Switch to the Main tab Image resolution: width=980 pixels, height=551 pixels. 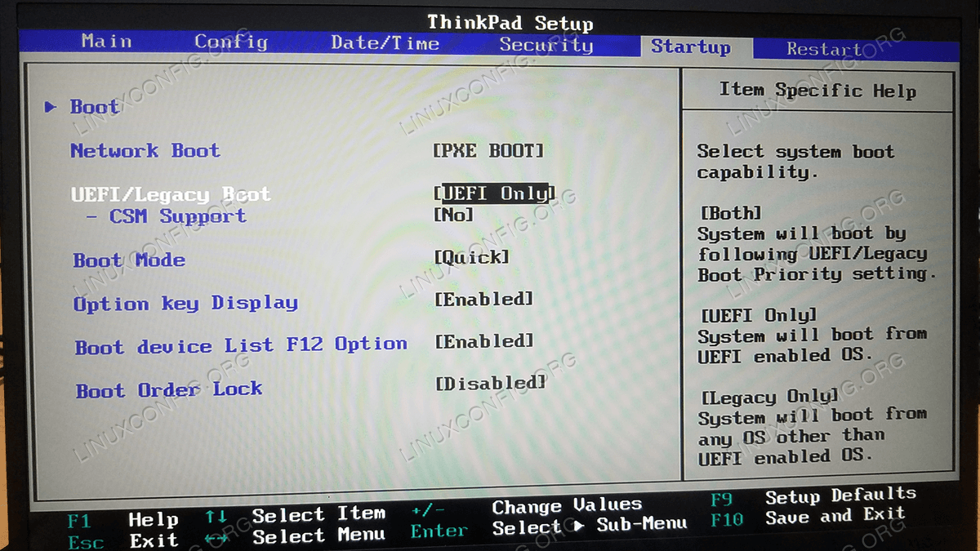click(106, 41)
